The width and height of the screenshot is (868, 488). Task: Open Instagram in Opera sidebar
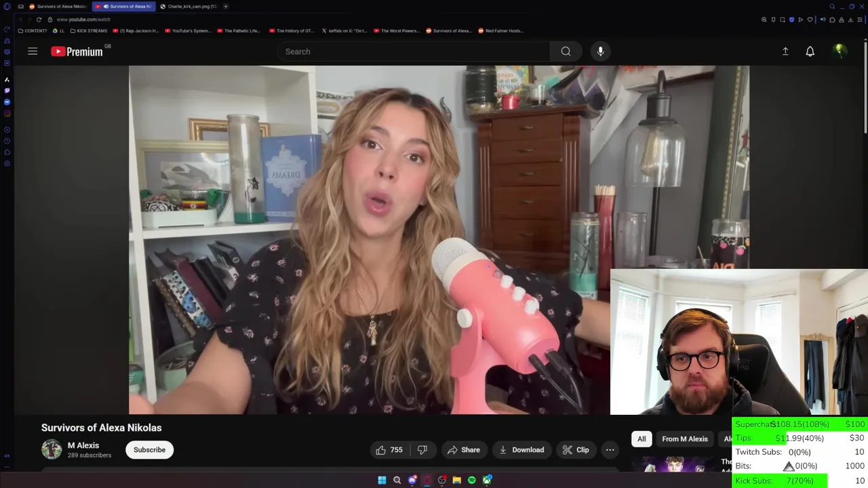click(7, 113)
